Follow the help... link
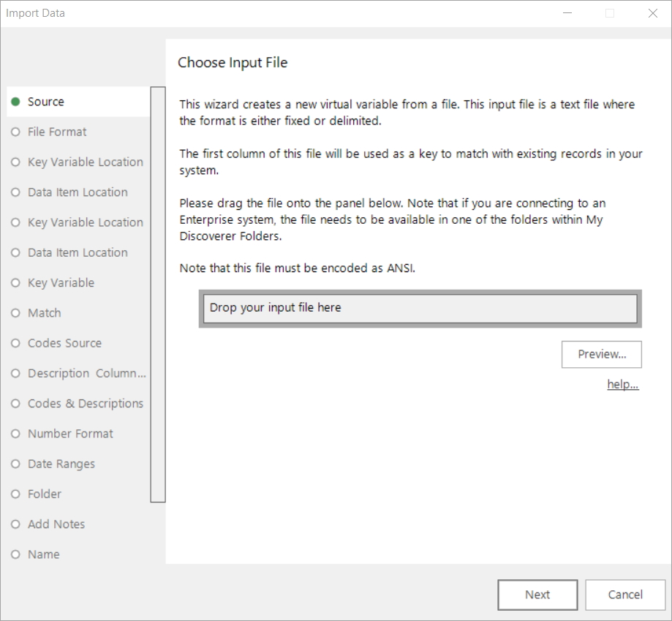This screenshot has width=672, height=621. (x=623, y=385)
